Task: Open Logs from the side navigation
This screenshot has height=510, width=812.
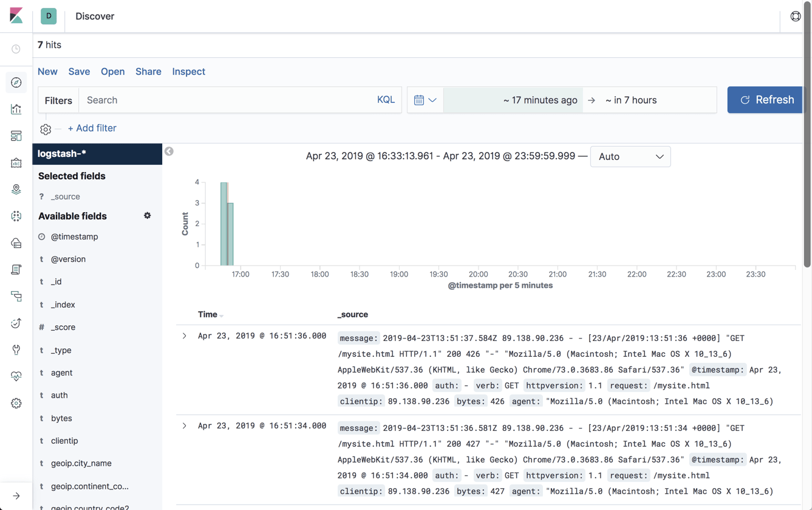Action: click(x=16, y=270)
